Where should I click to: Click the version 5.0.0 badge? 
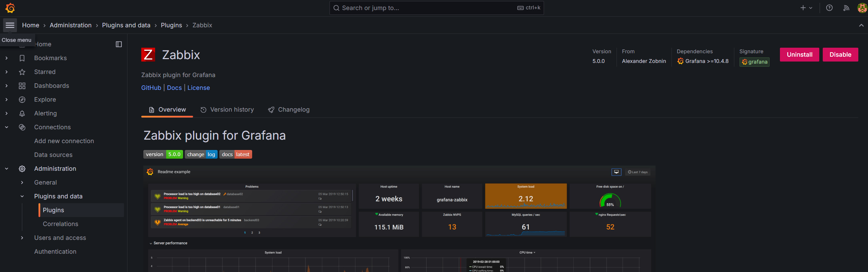pos(163,154)
